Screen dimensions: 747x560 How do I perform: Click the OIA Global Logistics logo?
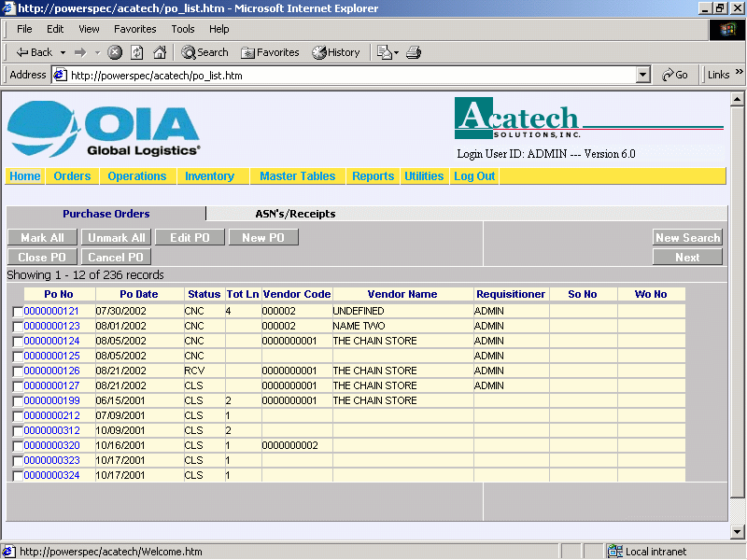104,129
